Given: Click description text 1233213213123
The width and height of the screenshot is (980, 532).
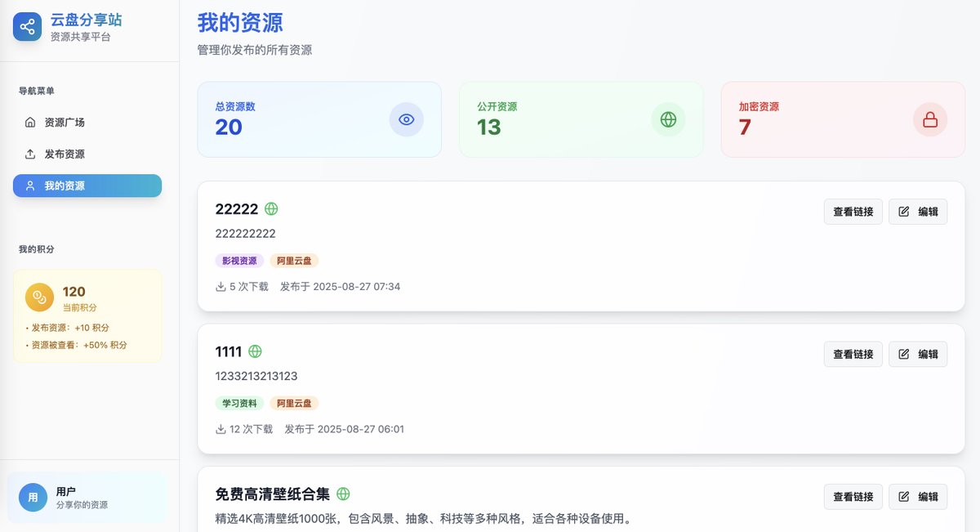Looking at the screenshot, I should pos(256,376).
